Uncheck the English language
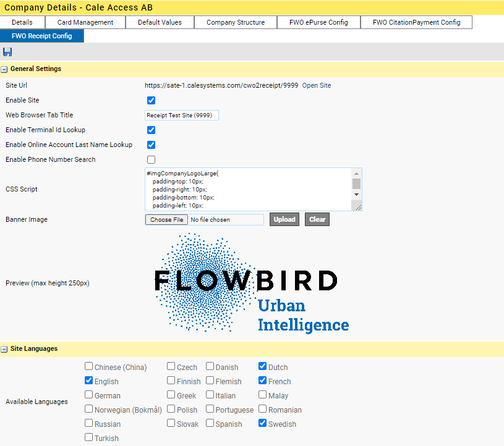This screenshot has height=446, width=504. [88, 381]
